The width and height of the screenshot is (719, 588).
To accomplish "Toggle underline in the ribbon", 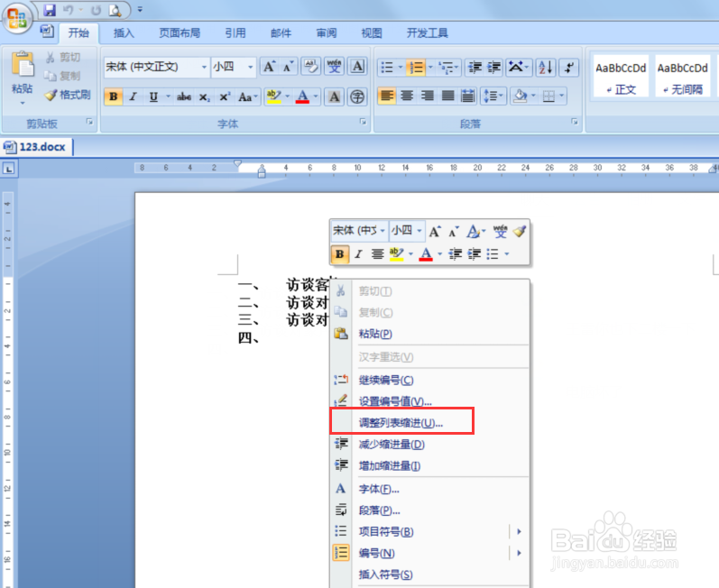I will pos(153,96).
